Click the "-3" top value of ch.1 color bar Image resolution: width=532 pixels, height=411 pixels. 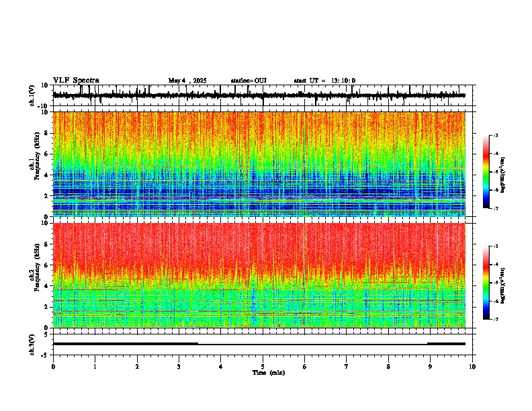click(496, 135)
